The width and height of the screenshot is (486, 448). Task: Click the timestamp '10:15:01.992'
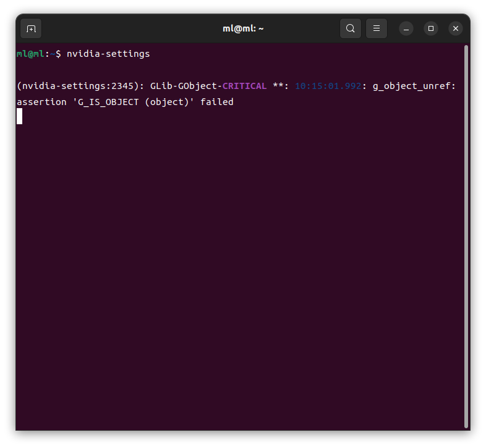tap(328, 86)
